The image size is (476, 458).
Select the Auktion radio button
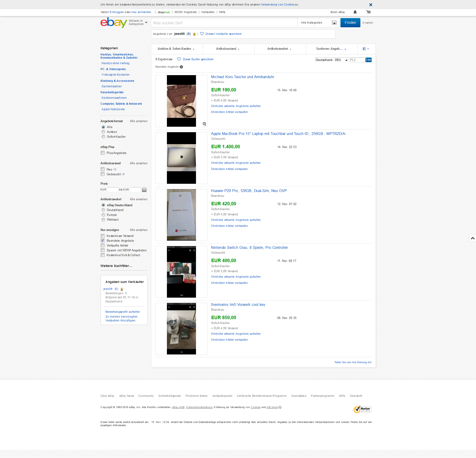[x=103, y=132]
